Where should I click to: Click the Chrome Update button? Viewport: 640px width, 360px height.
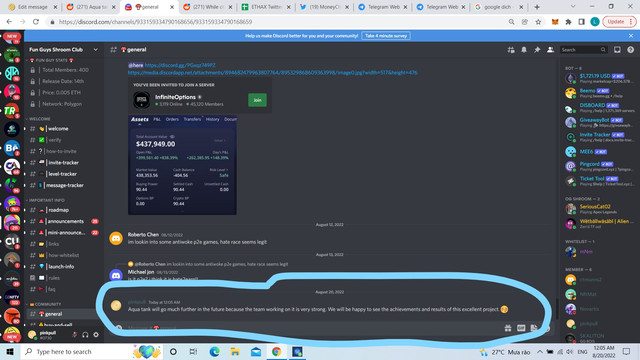click(619, 22)
